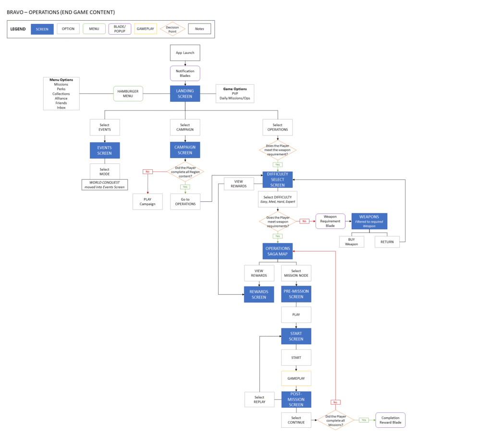
Task: Click the Menu Options note list
Action: click(61, 94)
